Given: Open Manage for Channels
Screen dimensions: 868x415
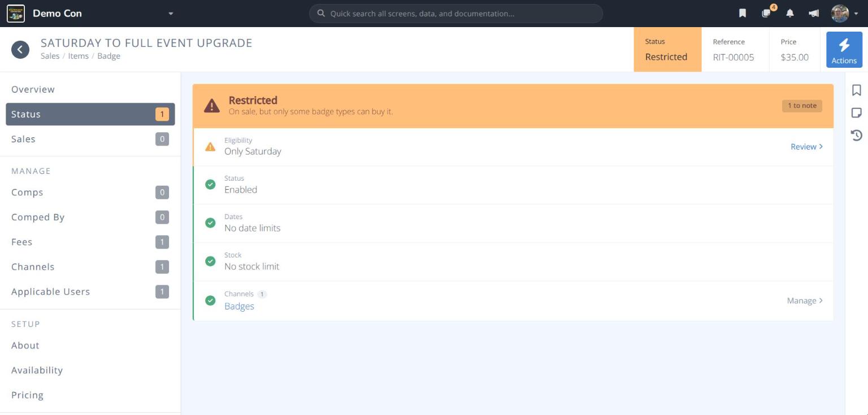Looking at the screenshot, I should coord(805,301).
